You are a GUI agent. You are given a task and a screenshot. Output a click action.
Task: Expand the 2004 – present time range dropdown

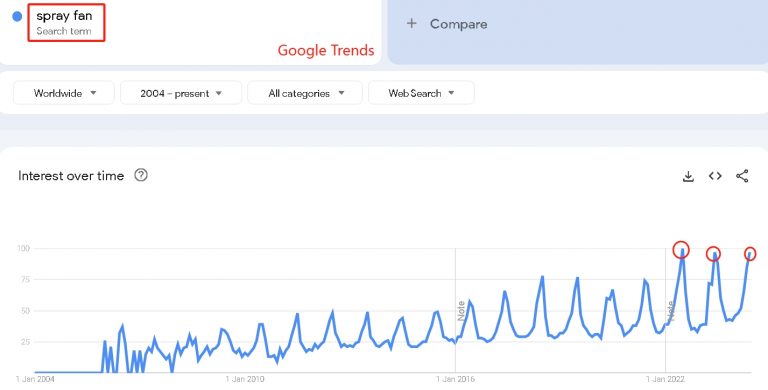(x=181, y=93)
